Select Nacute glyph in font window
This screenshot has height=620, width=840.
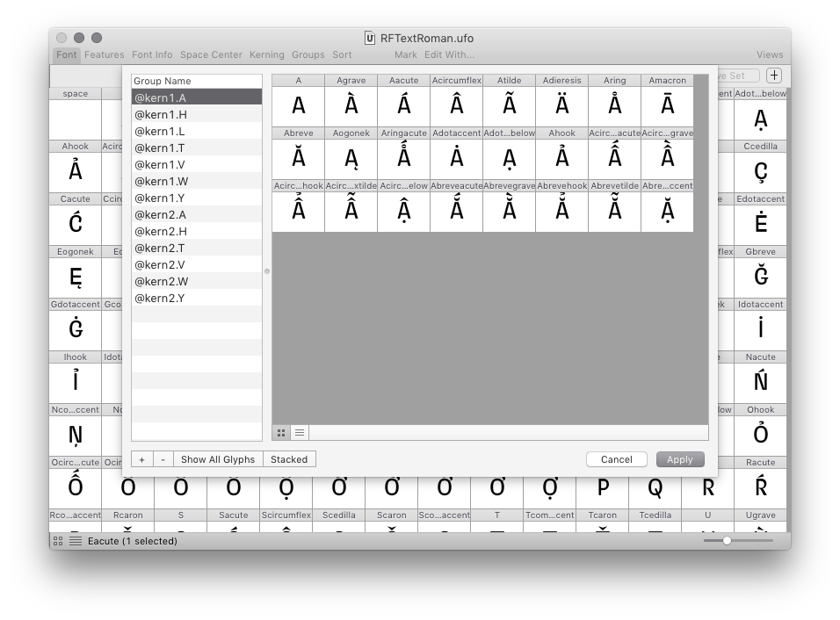pos(760,378)
